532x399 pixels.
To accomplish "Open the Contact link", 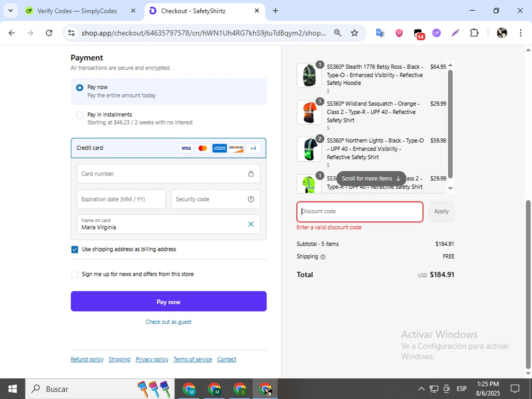I will (227, 359).
